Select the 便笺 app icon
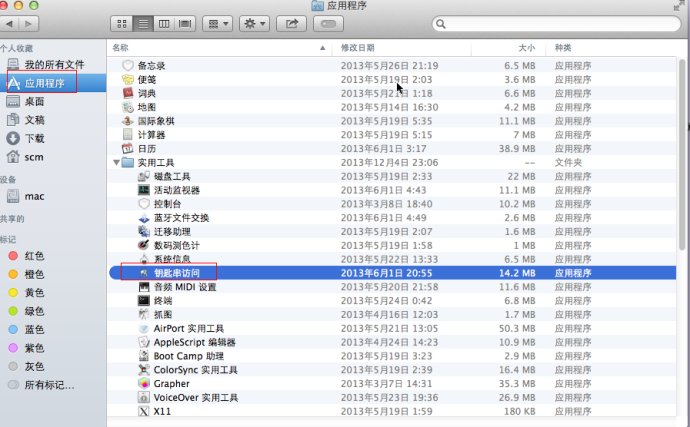Image resolution: width=690 pixels, height=427 pixels. click(128, 79)
